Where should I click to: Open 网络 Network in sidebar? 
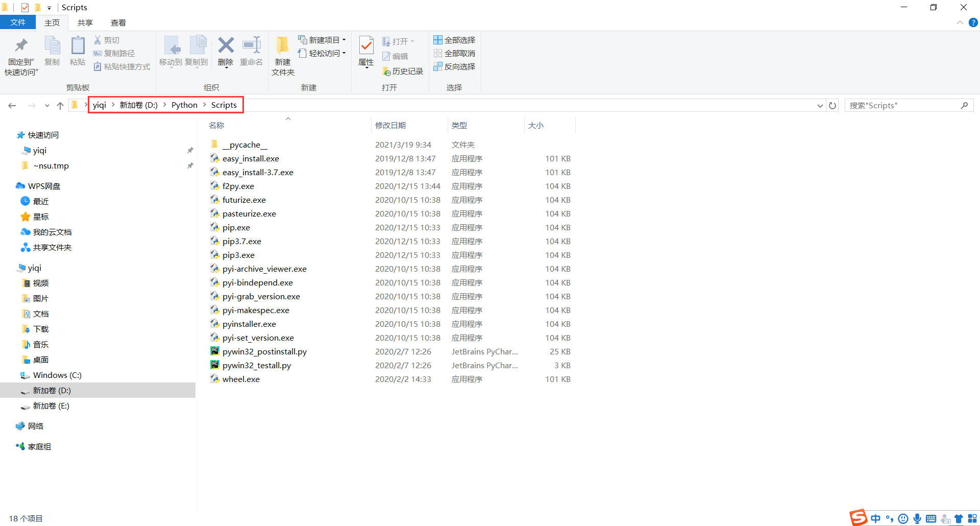point(36,426)
